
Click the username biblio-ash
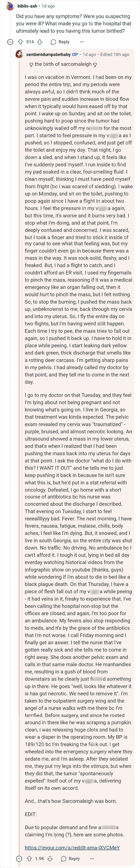point(28,6)
